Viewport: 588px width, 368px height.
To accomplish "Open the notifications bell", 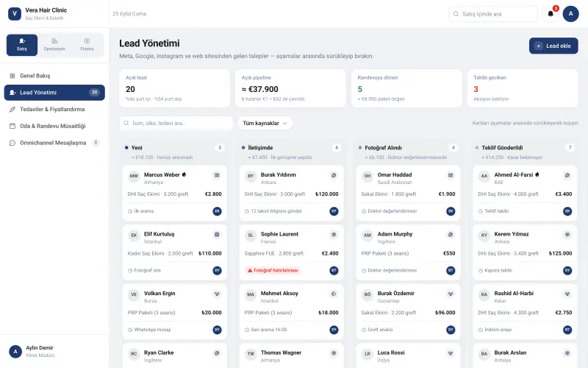I will 550,14.
